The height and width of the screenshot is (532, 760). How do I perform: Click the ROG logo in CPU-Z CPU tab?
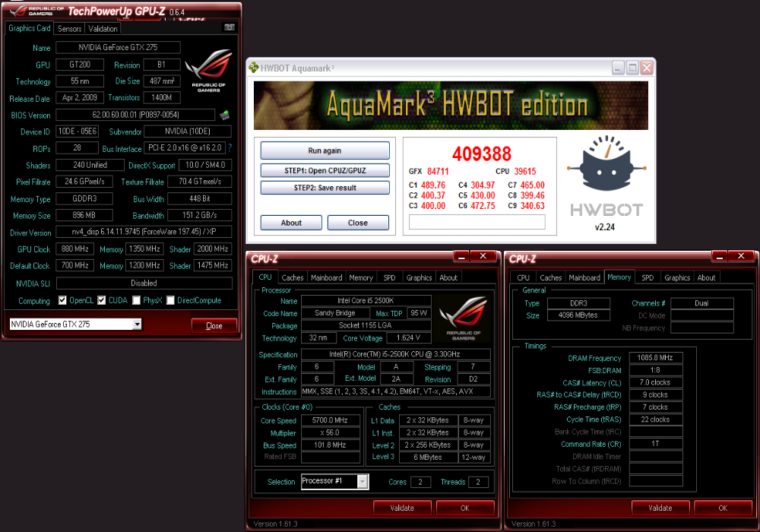[x=463, y=318]
